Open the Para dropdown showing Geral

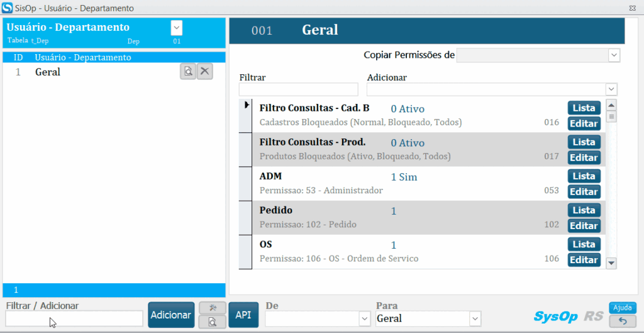point(475,319)
